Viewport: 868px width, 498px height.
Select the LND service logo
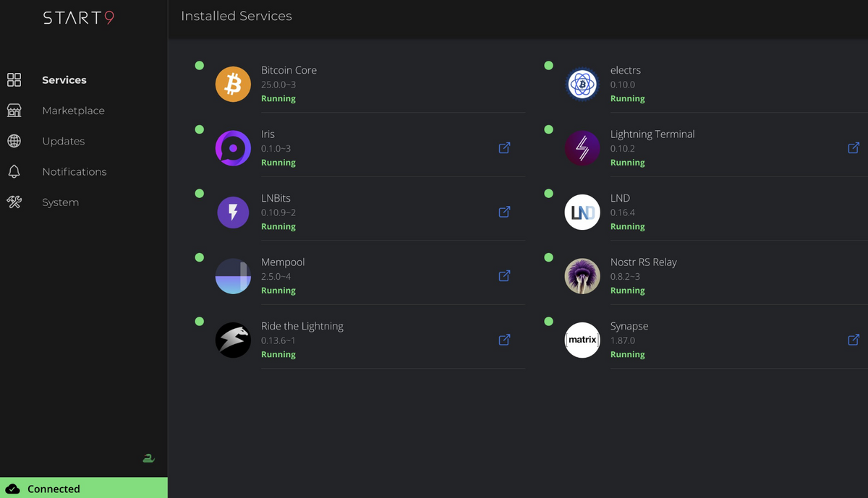582,212
